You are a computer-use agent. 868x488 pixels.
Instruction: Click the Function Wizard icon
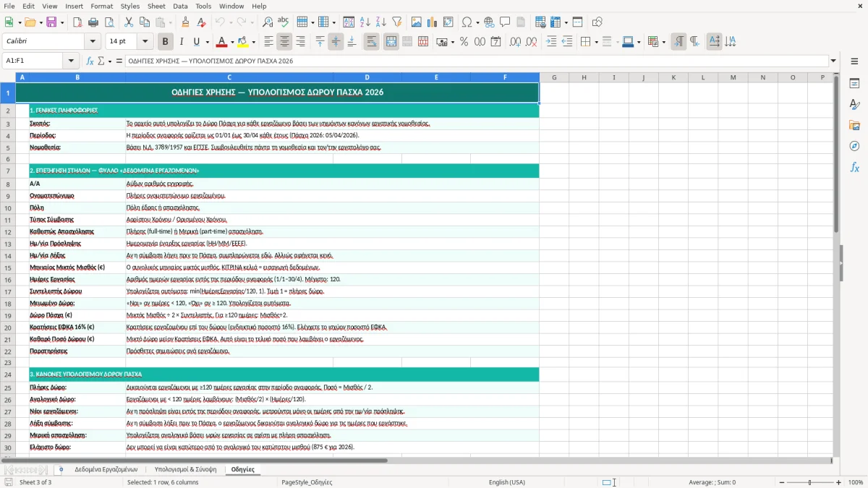90,61
